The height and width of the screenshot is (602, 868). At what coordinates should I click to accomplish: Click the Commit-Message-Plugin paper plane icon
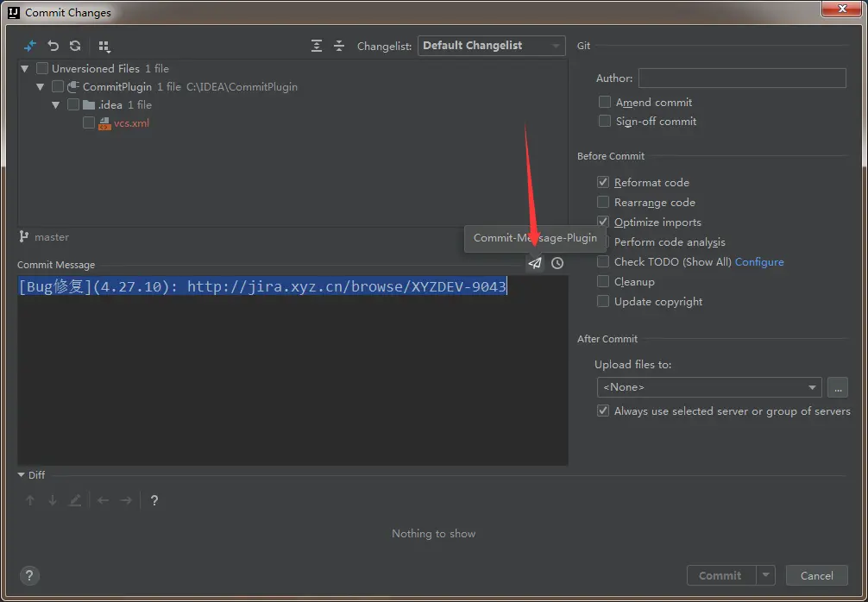coord(535,263)
